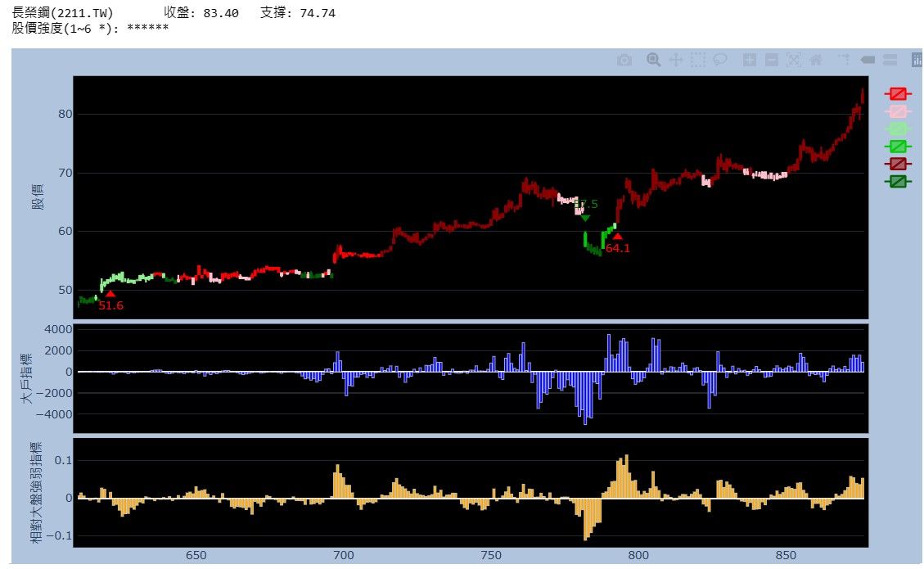Autoscale the chart axes
This screenshot has width=924, height=569.
tap(794, 60)
